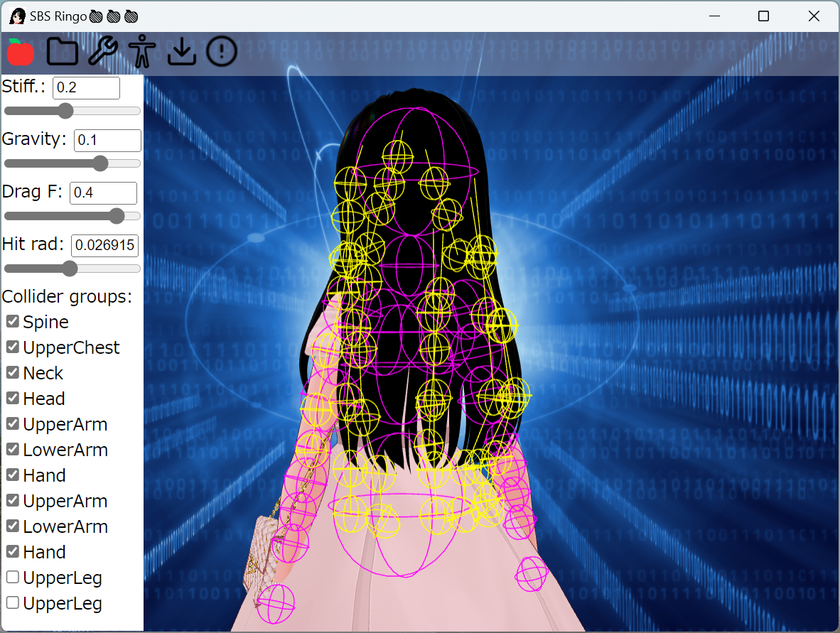Click the Hit rad slider thumb
This screenshot has width=840, height=633.
coord(70,269)
